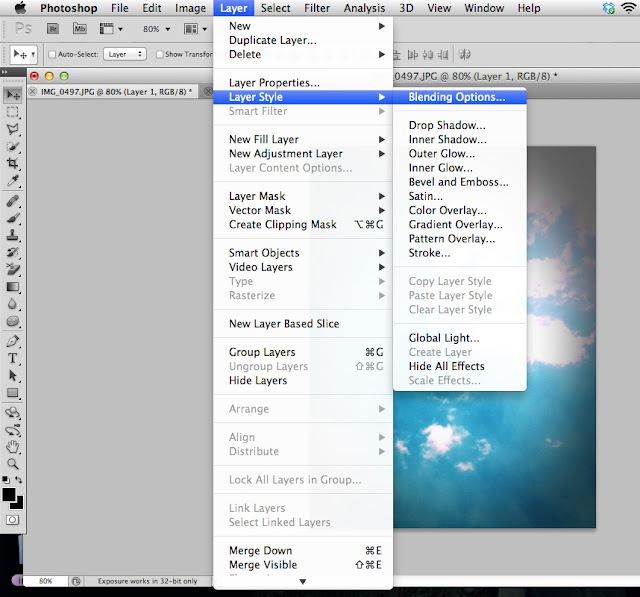Image resolution: width=640 pixels, height=597 pixels.
Task: Select the Clone Stamp tool
Action: [x=13, y=235]
